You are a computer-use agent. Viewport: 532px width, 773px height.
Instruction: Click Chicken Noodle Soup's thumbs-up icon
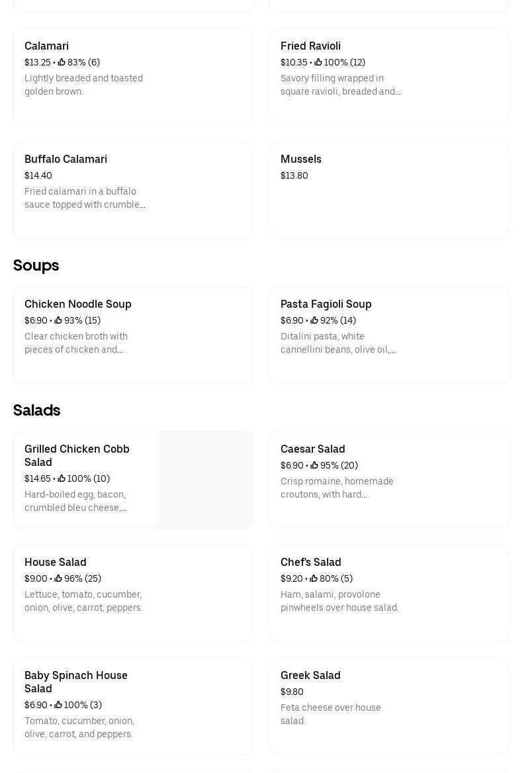[x=58, y=320]
